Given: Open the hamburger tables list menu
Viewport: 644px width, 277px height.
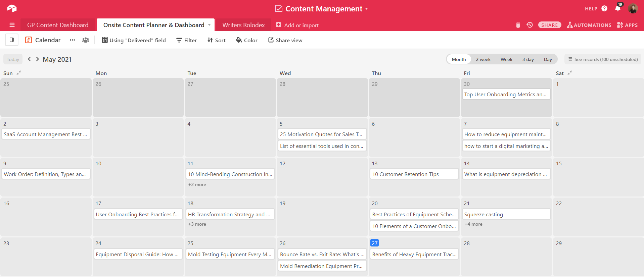Looking at the screenshot, I should pyautogui.click(x=12, y=25).
